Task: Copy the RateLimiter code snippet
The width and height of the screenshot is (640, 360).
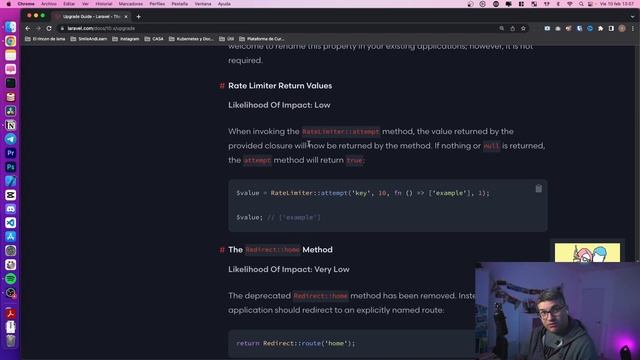Action: click(538, 189)
